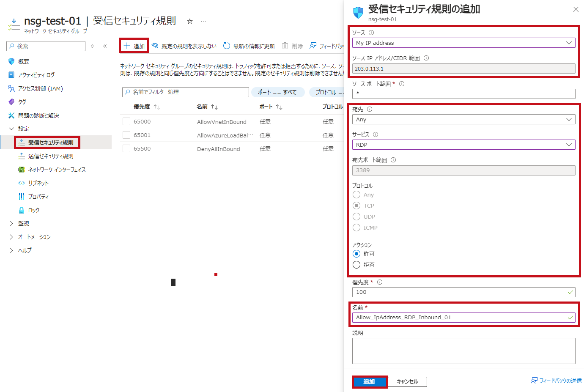The height and width of the screenshot is (392, 584).
Task: Select the 拒否 action radio button
Action: click(356, 265)
